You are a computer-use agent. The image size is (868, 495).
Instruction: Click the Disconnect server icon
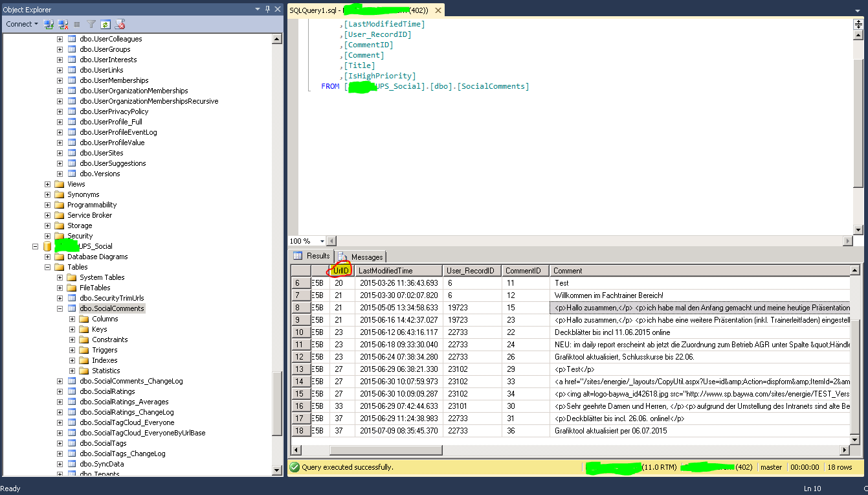click(63, 24)
